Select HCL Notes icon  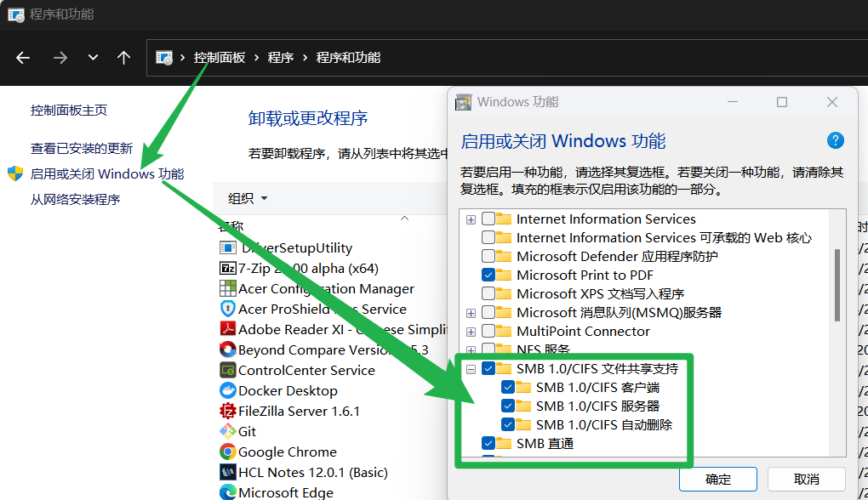click(227, 472)
